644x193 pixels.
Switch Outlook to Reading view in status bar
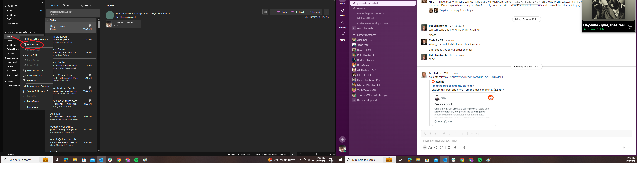300,154
